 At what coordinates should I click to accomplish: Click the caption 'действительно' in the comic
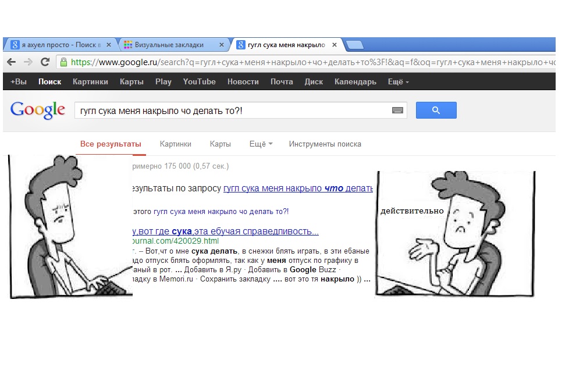point(412,211)
